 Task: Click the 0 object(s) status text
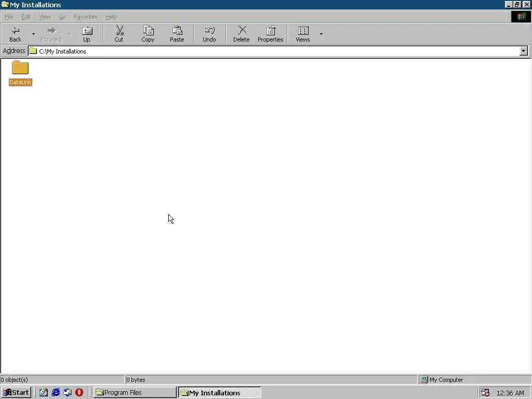tap(14, 380)
